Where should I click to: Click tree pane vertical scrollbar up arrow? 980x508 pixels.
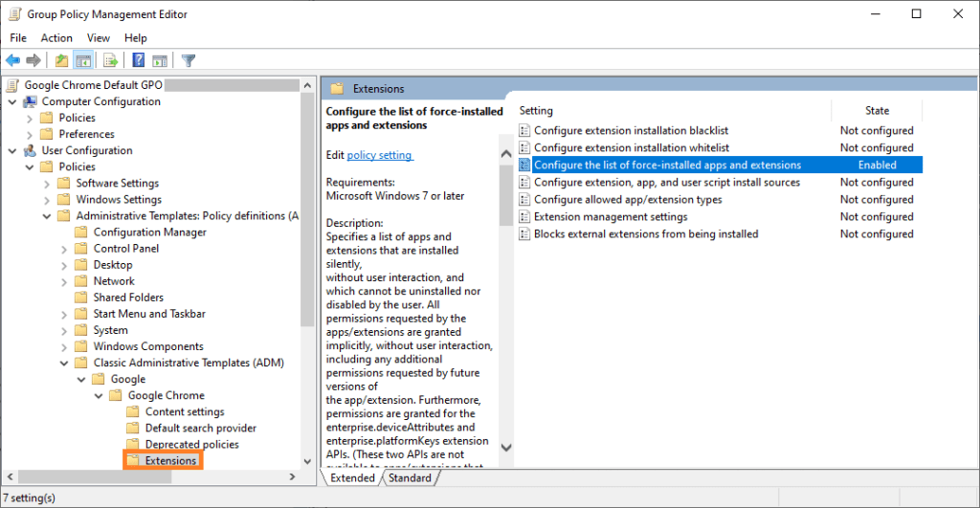point(307,85)
